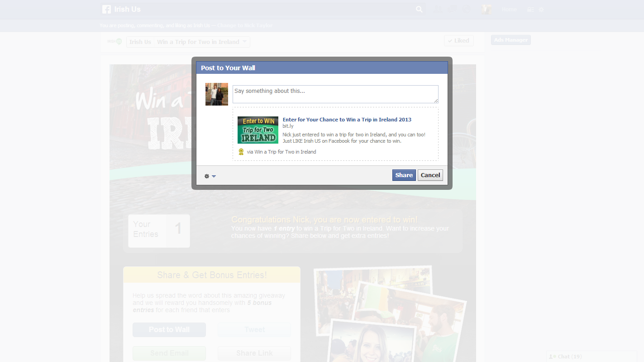This screenshot has height=362, width=644.
Task: Open the Chat (19) bar
Action: point(592,357)
